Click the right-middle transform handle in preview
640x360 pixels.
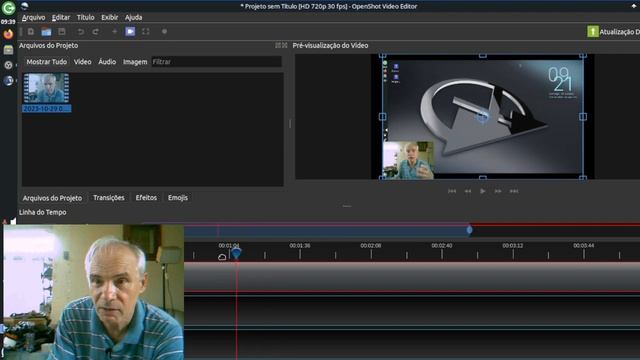click(x=583, y=117)
